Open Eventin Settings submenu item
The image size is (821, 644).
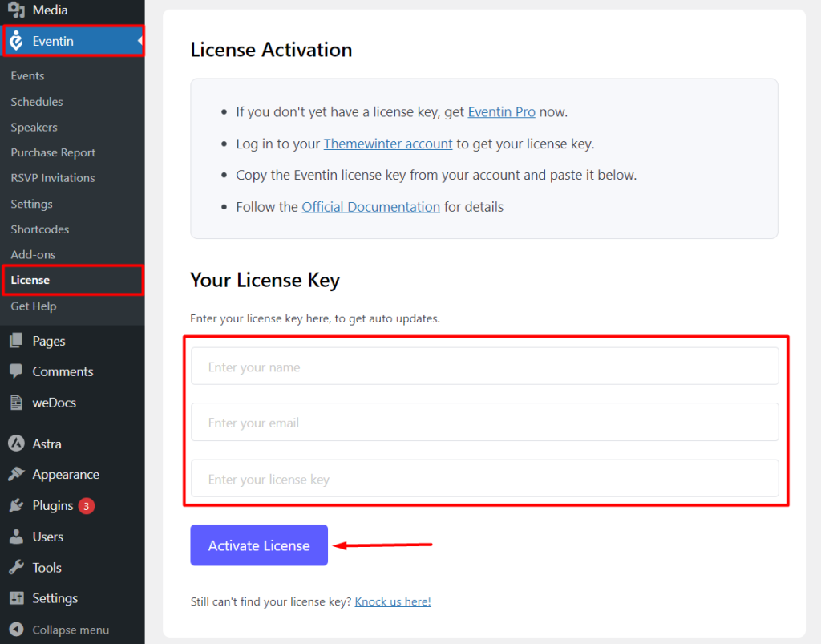click(31, 204)
